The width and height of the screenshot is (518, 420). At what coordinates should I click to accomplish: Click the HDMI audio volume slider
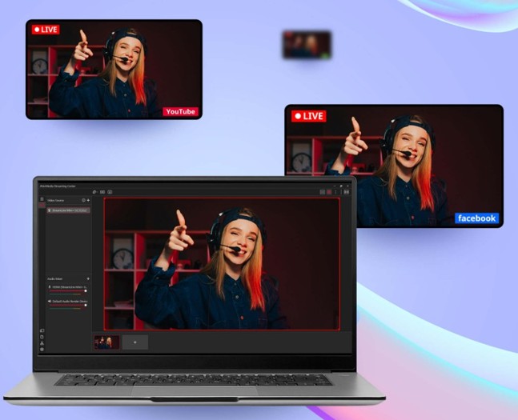[x=67, y=291]
